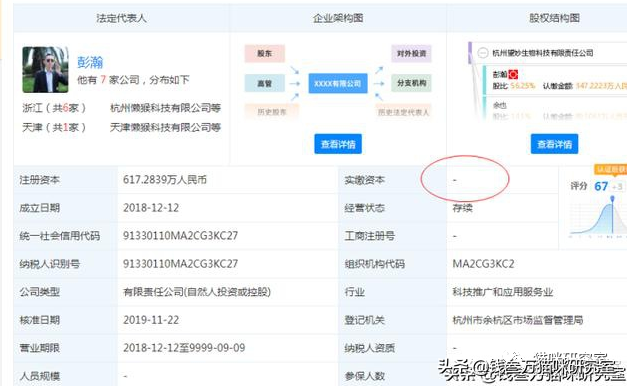
Task: Open the 股权结构图 section header
Action: (554, 18)
